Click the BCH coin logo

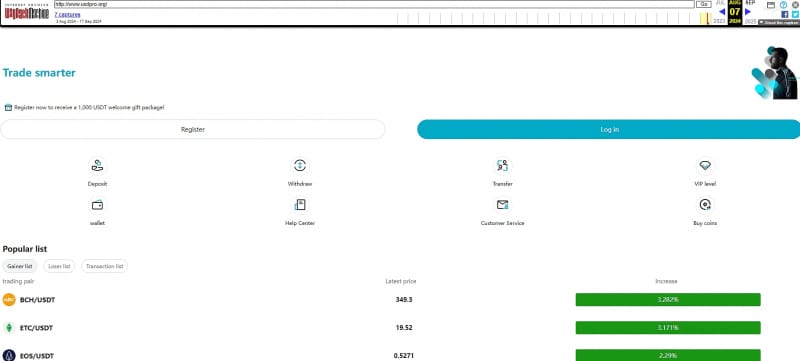click(x=9, y=300)
